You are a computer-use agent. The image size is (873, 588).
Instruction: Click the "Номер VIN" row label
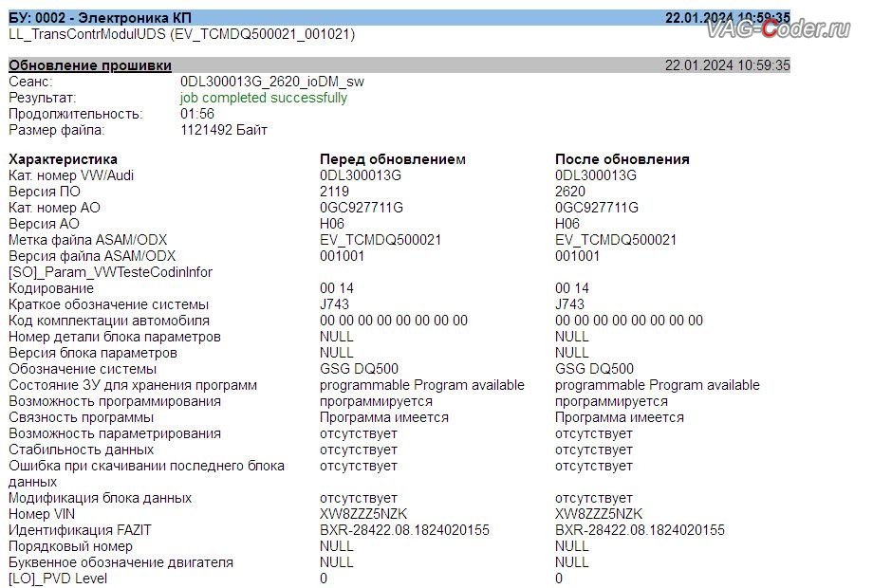[41, 515]
